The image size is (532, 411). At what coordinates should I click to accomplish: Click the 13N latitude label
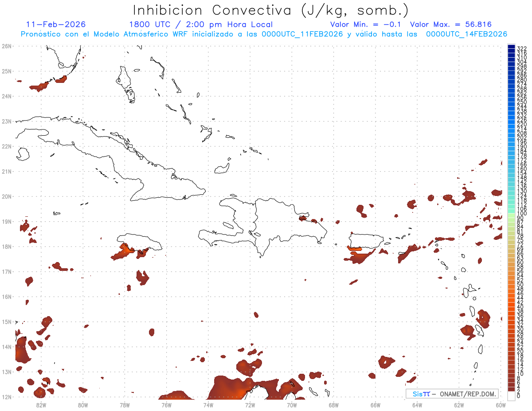pos(6,372)
